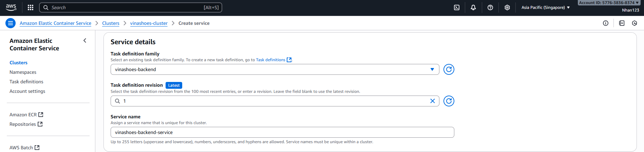Open AWS CloudShell terminal icon
The height and width of the screenshot is (152, 644).
point(457,7)
